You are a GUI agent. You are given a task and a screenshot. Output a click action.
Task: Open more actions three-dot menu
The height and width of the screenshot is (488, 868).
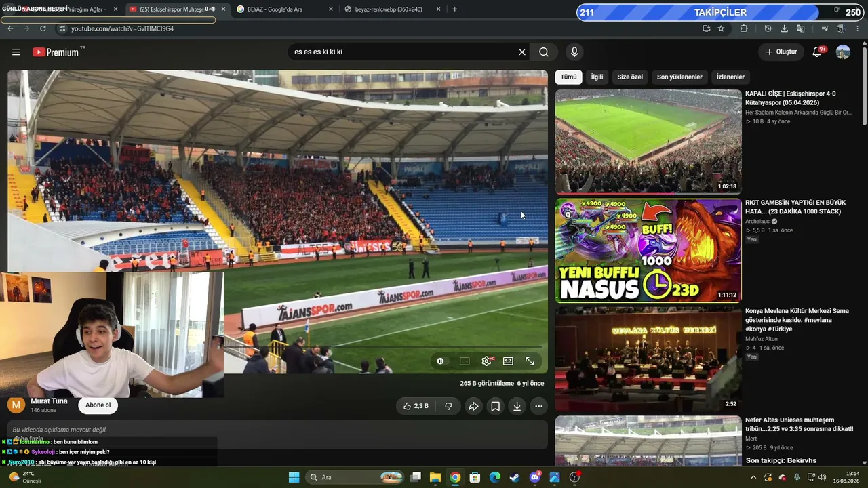pos(538,406)
